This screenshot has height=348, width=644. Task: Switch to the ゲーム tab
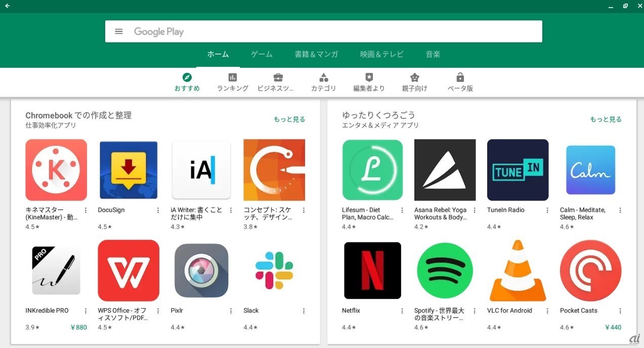click(x=262, y=54)
